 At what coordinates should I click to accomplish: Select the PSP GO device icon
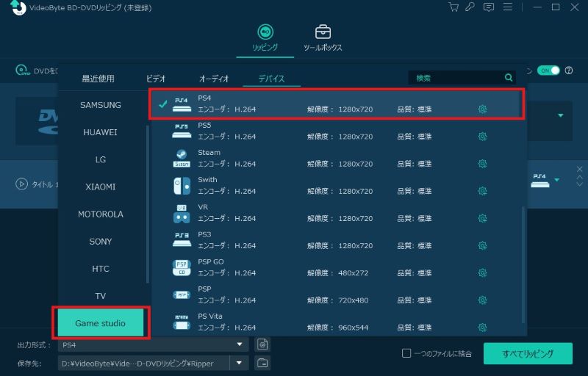(x=182, y=268)
